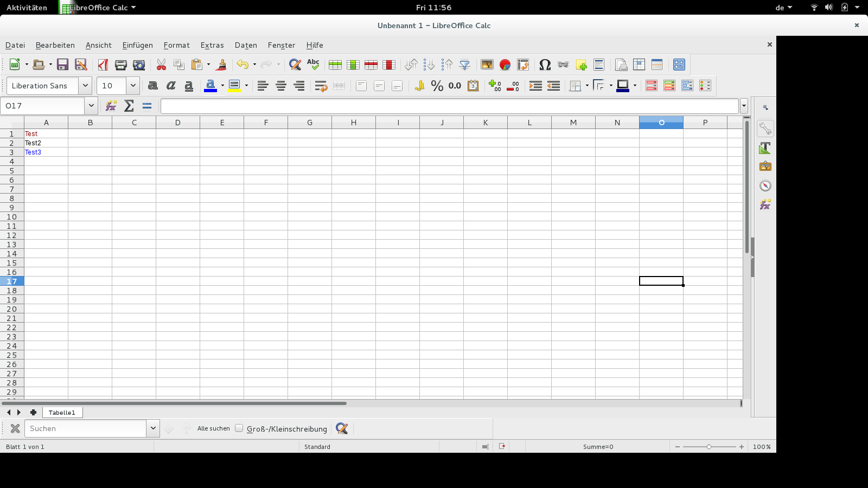
Task: Toggle underline formatting
Action: click(189, 86)
